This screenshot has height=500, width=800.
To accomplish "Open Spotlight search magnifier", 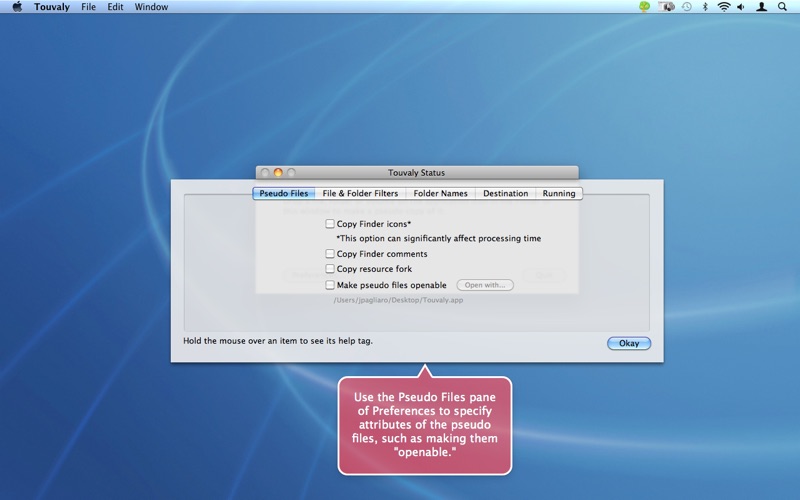I will [x=782, y=7].
